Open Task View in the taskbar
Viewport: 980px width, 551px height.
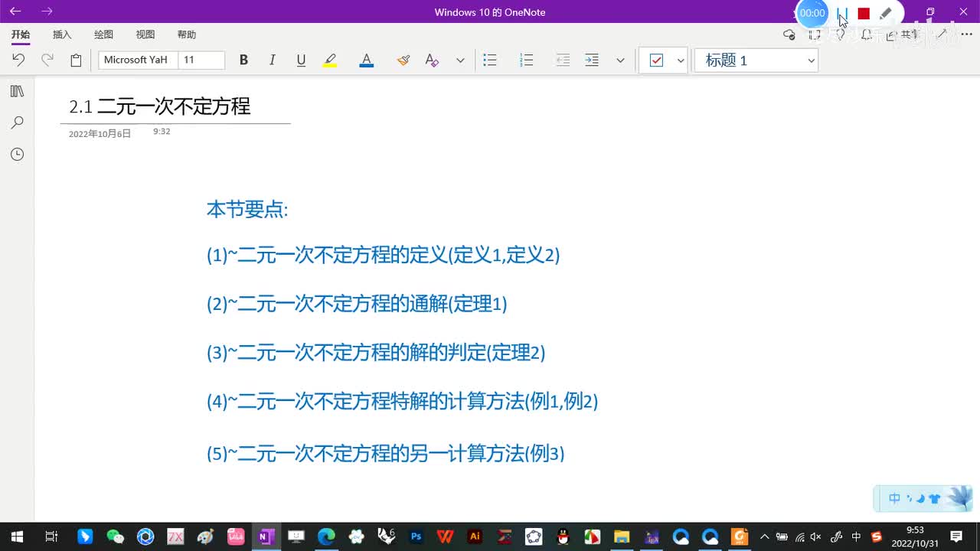pos(51,536)
